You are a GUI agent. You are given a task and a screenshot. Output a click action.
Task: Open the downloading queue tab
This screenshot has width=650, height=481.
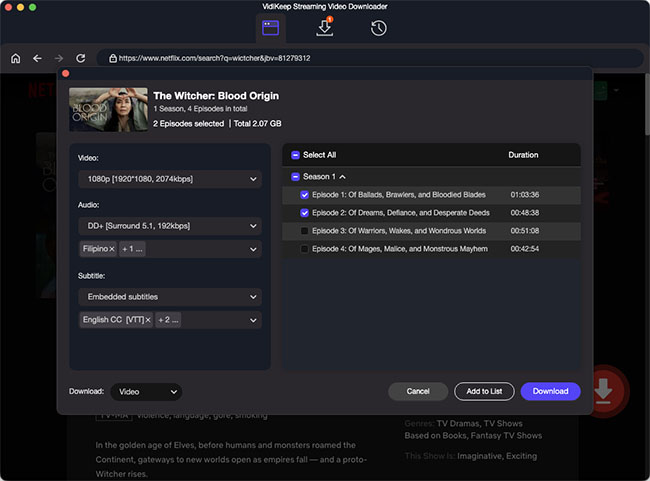pos(325,27)
